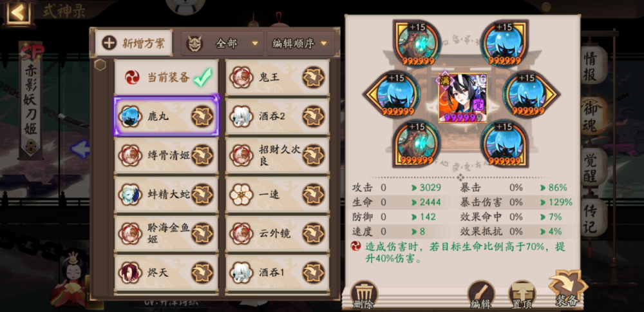Select the 一速 soul preset

tap(277, 195)
